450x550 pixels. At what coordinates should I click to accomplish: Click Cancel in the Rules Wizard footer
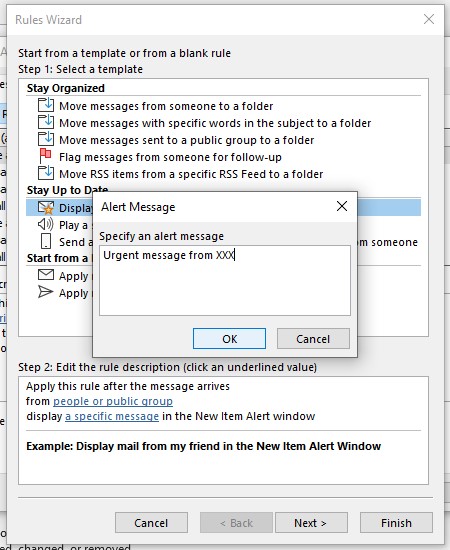pos(151,523)
